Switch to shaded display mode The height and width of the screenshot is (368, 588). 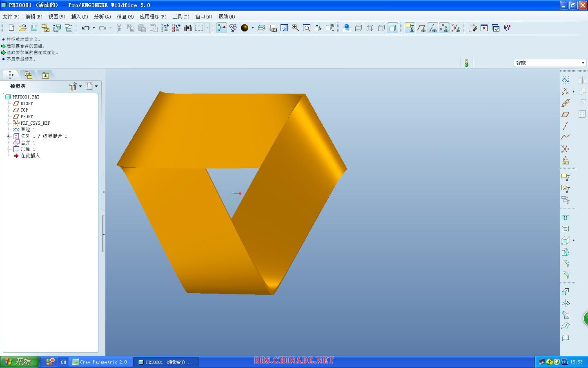point(393,28)
